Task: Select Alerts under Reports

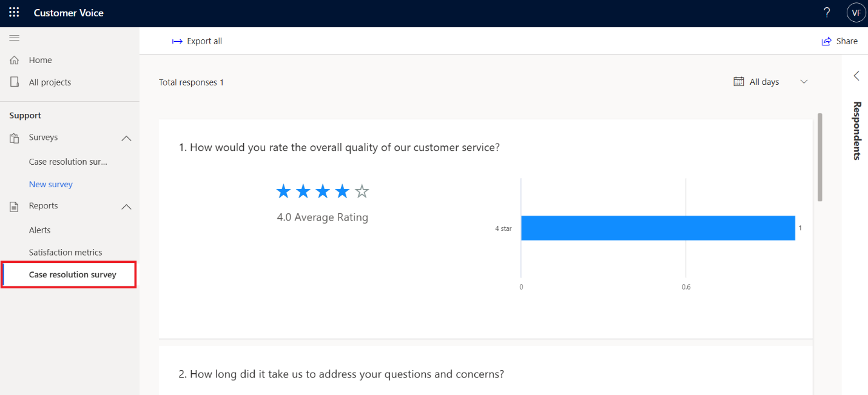Action: tap(40, 230)
